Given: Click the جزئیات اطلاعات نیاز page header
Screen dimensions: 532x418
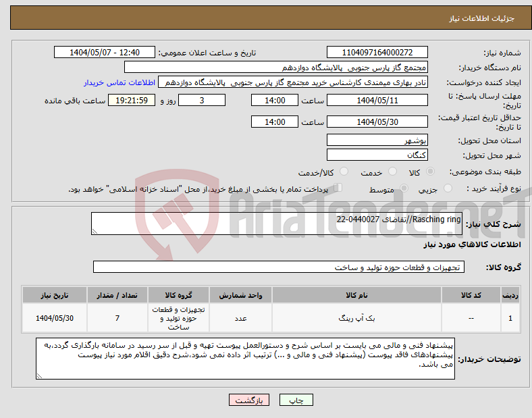Looking at the screenshot, I should pyautogui.click(x=482, y=18).
